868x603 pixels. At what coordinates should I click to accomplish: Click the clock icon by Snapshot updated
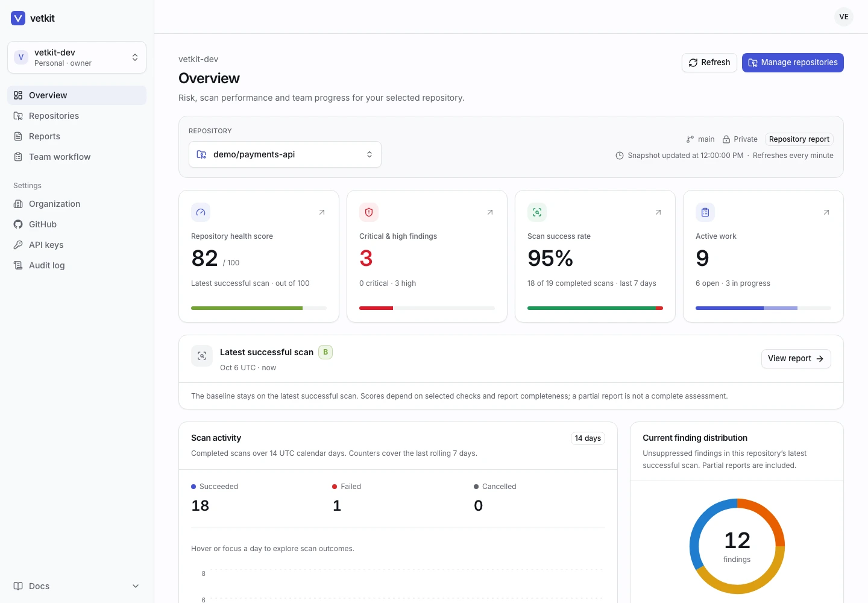coord(620,156)
